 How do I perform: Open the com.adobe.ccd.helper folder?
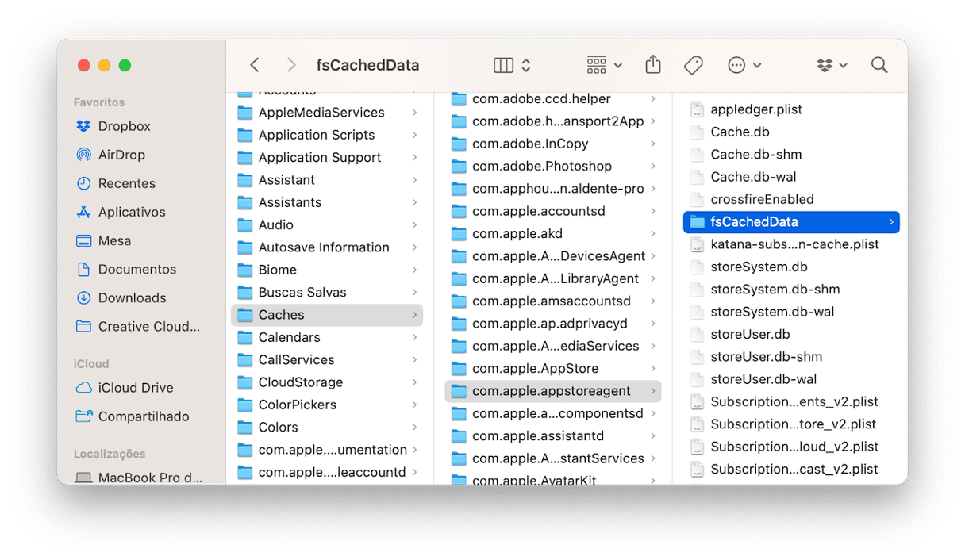click(553, 99)
